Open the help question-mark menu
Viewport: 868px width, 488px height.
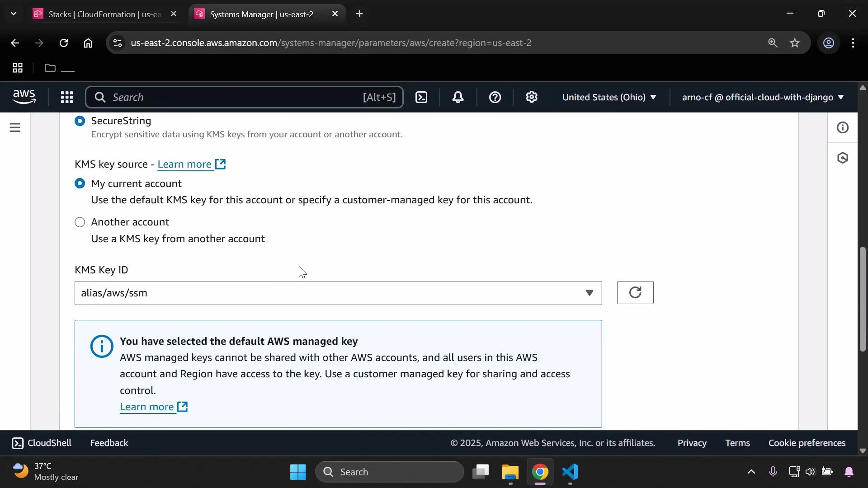pyautogui.click(x=495, y=97)
